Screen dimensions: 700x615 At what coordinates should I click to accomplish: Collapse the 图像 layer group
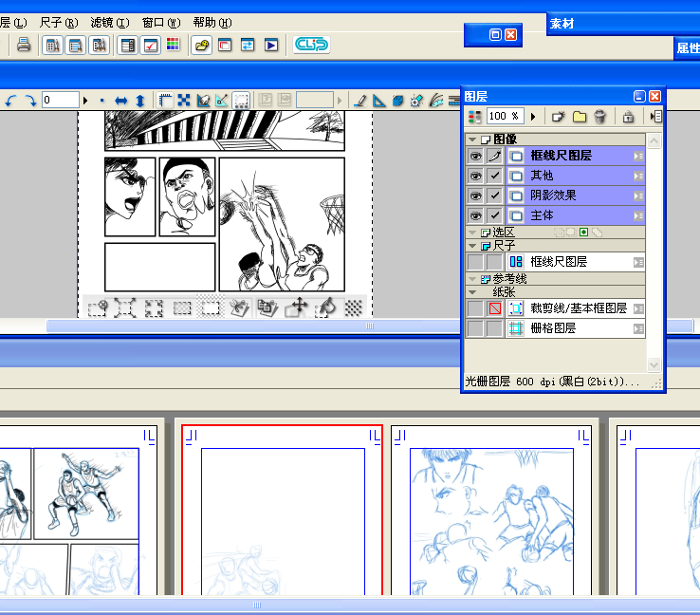[472, 140]
